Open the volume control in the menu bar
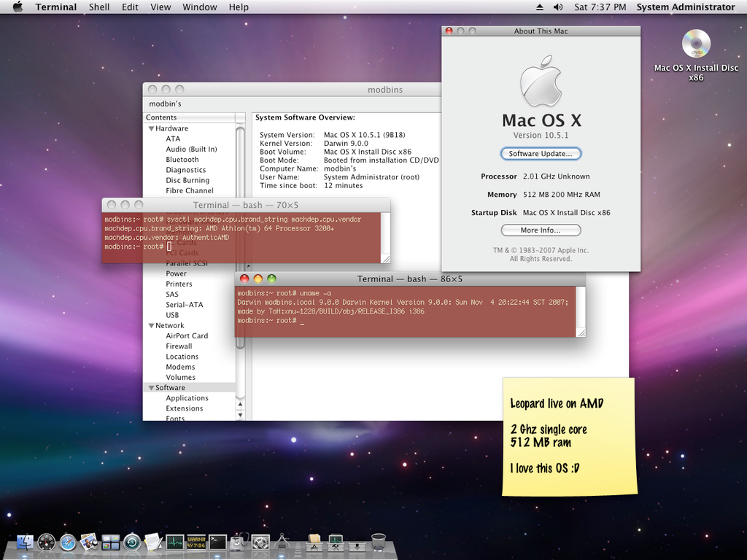This screenshot has height=560, width=747. click(558, 7)
